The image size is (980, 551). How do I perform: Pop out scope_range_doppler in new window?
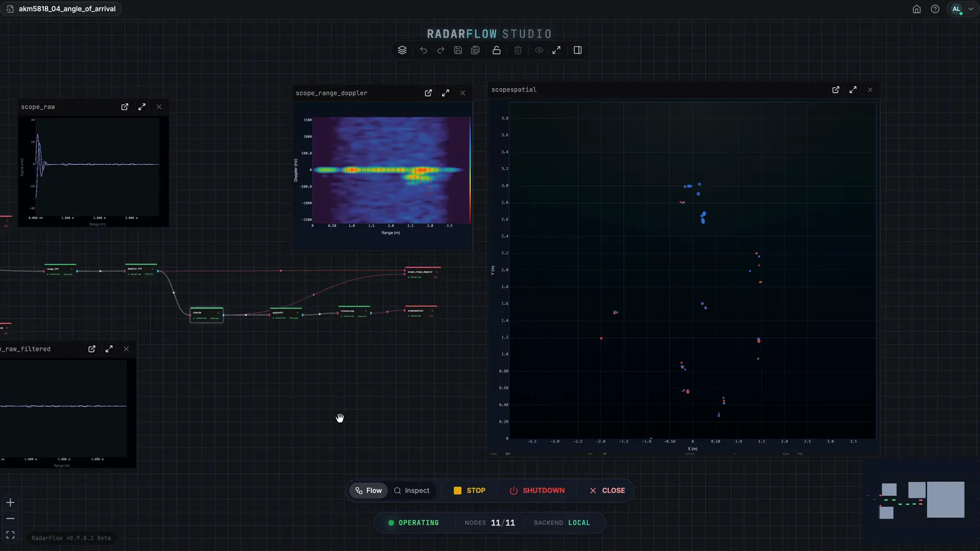coord(428,93)
